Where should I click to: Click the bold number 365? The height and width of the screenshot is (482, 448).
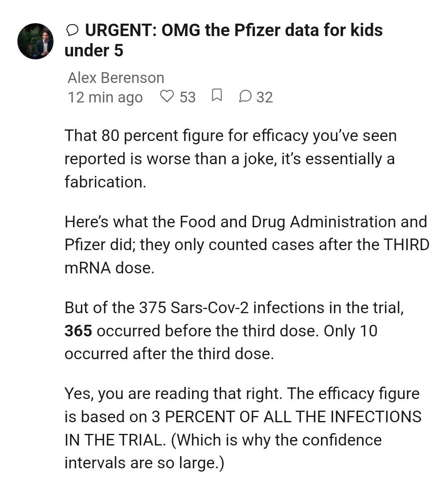[78, 331]
